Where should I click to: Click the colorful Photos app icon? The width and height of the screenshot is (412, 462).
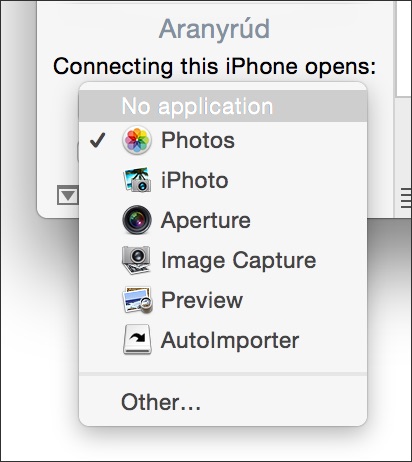[137, 140]
